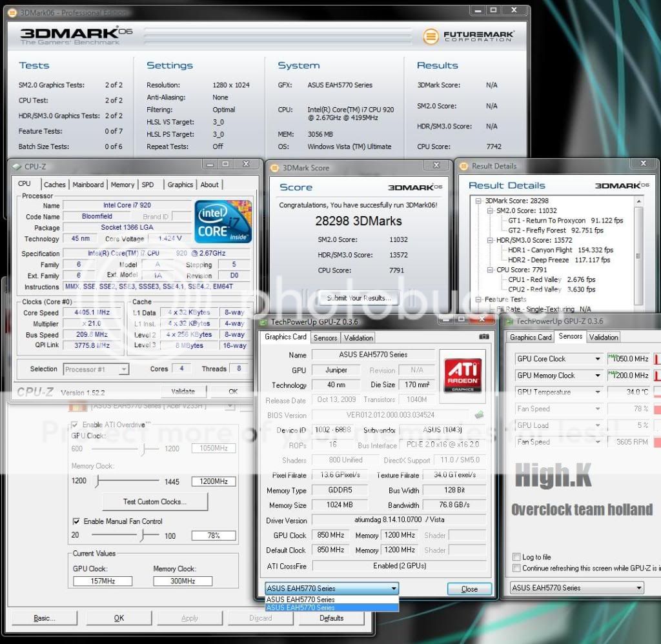Click the 3DMark06 logo in main window header
661x644 pixels.
(76, 35)
